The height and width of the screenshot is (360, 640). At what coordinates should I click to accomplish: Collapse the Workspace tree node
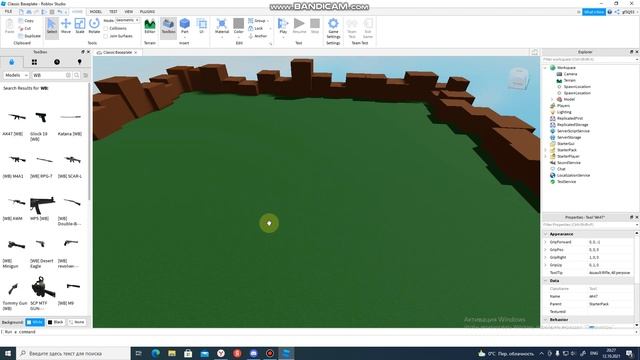[x=545, y=68]
